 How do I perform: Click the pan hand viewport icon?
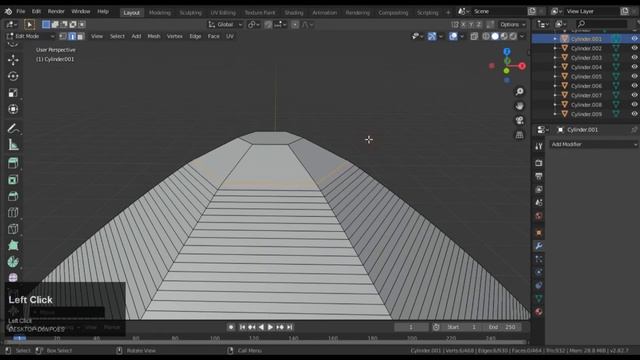pyautogui.click(x=519, y=106)
